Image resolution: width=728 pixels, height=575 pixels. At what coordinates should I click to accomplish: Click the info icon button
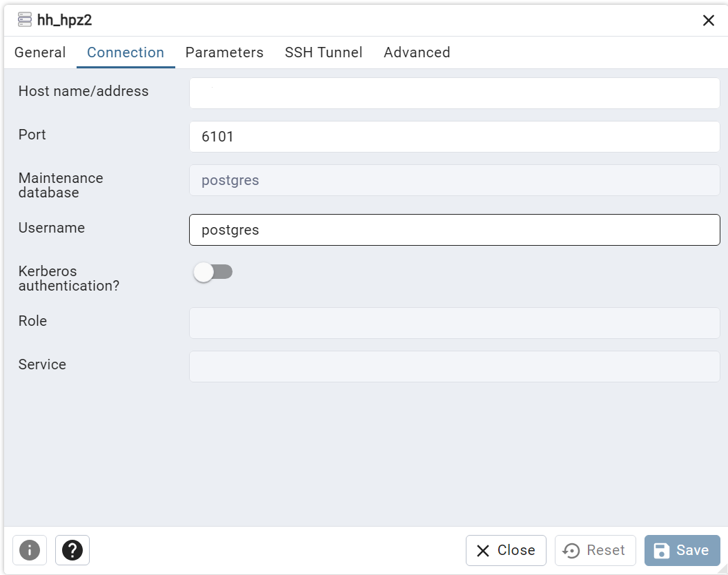(29, 550)
